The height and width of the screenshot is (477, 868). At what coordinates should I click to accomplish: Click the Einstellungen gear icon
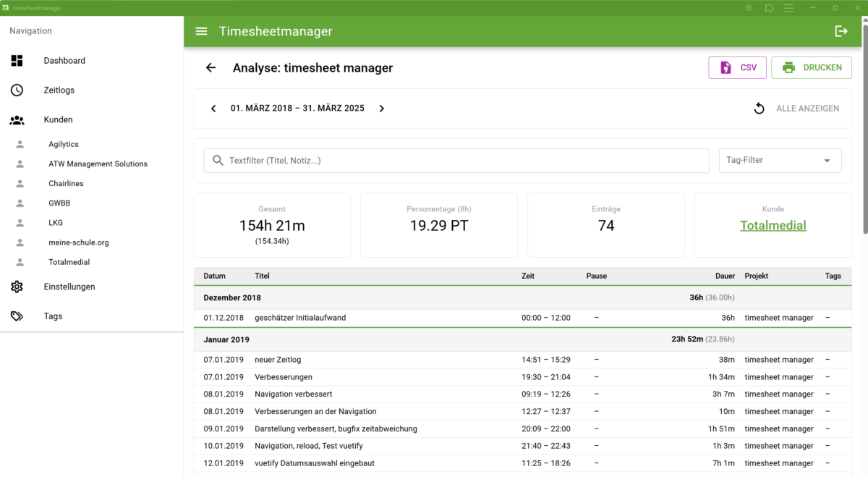17,287
